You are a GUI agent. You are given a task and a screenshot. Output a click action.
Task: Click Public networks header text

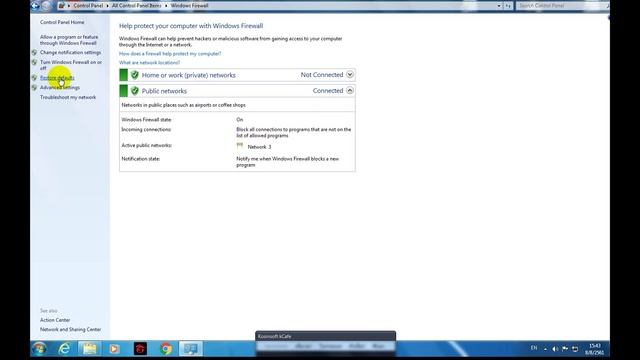(164, 91)
